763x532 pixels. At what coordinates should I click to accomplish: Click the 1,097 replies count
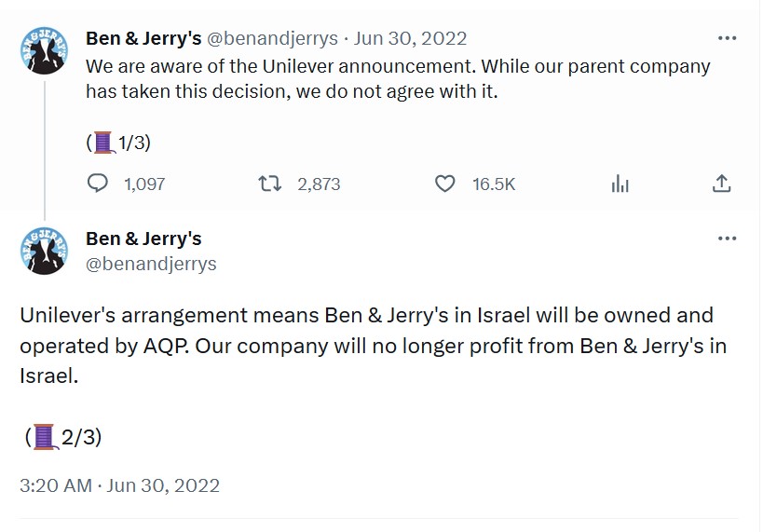point(144,184)
